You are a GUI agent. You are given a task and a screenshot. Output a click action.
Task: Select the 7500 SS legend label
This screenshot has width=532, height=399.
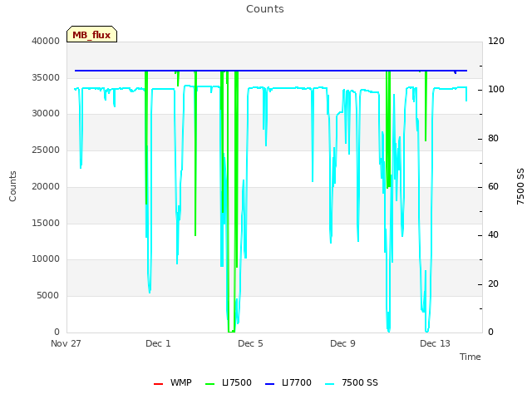pos(360,382)
